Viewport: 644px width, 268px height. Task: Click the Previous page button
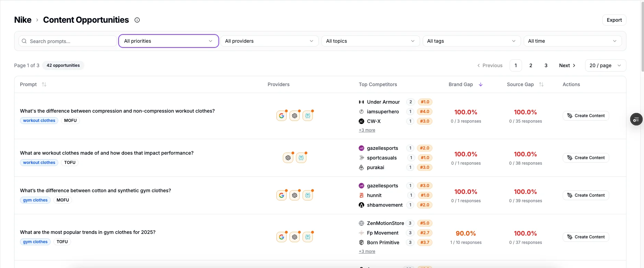point(490,65)
